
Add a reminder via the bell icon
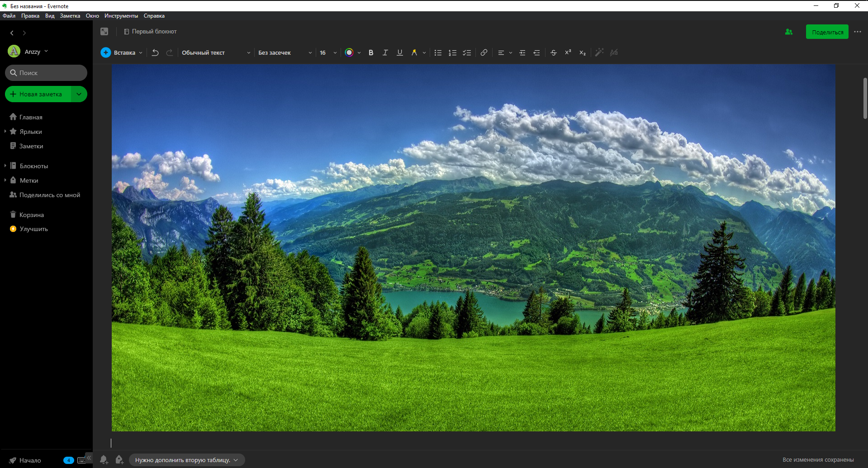click(104, 459)
